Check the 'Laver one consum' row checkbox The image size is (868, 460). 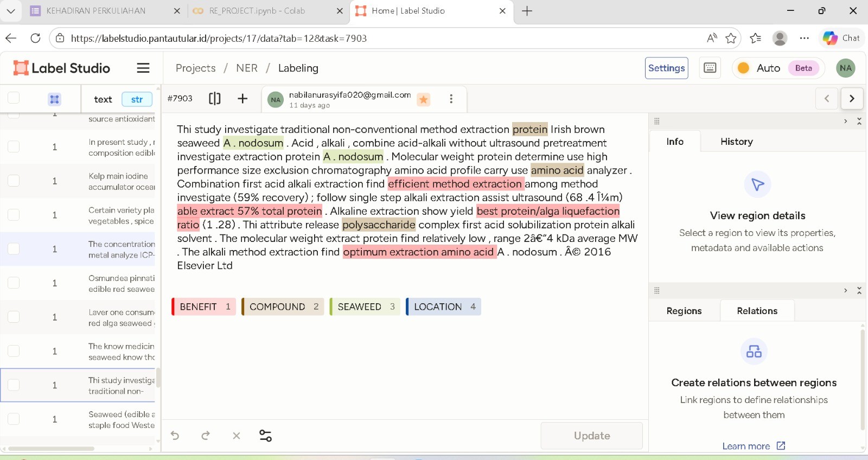tap(14, 317)
